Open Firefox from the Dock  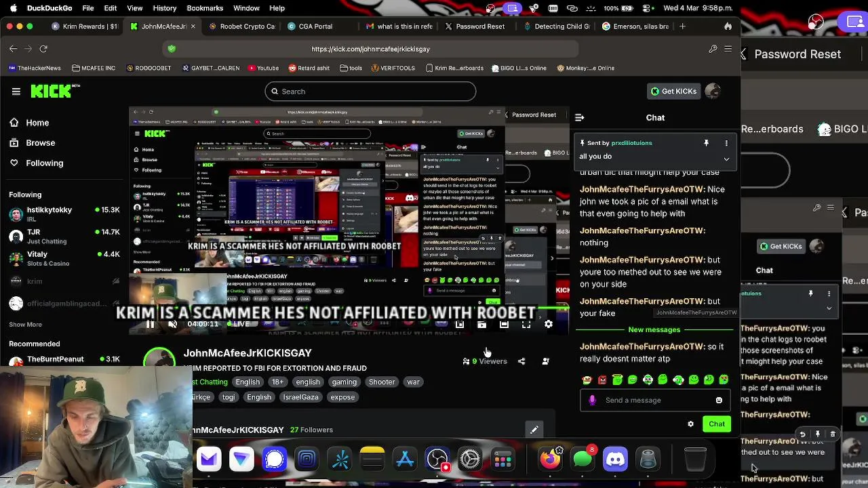pyautogui.click(x=550, y=460)
